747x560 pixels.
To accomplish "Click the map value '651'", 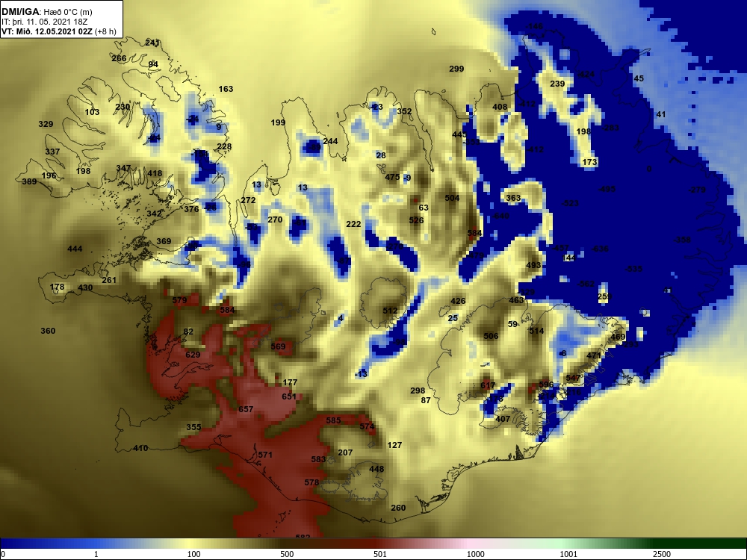I will click(x=289, y=396).
